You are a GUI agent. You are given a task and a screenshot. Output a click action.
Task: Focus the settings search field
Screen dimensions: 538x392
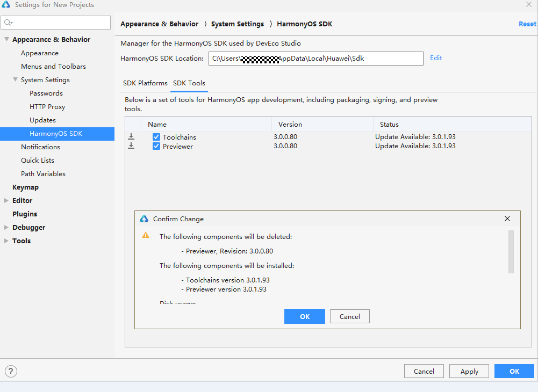click(x=55, y=23)
